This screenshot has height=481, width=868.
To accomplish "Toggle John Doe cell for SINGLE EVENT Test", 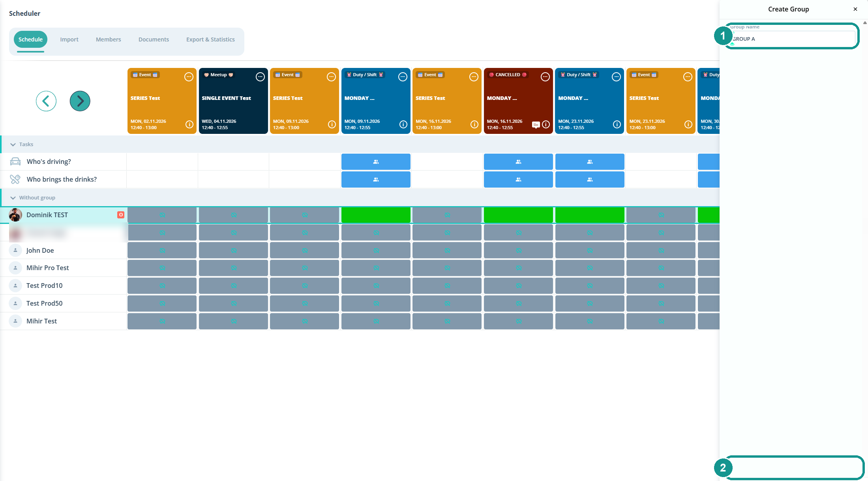I will 233,250.
